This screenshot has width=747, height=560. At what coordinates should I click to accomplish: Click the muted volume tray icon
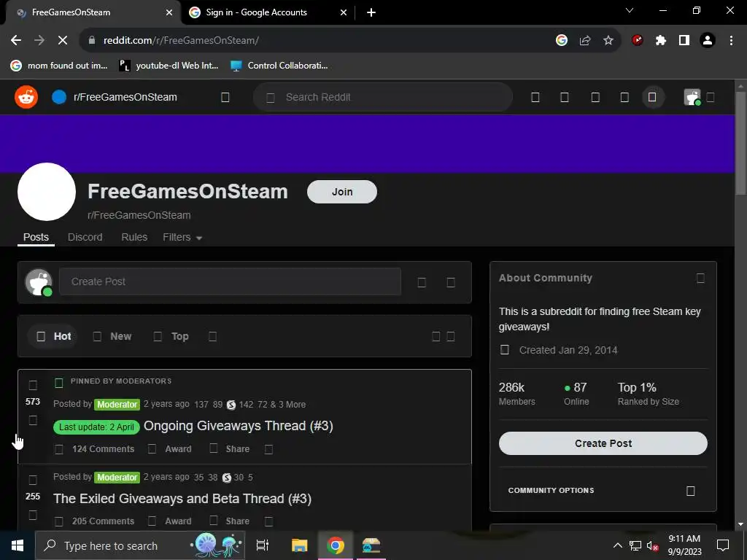[x=652, y=545]
